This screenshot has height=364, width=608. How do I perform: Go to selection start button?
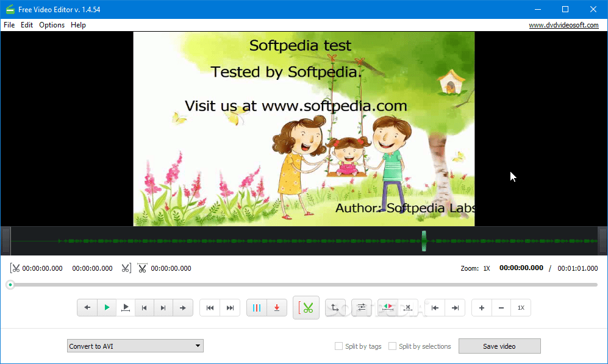tap(435, 308)
